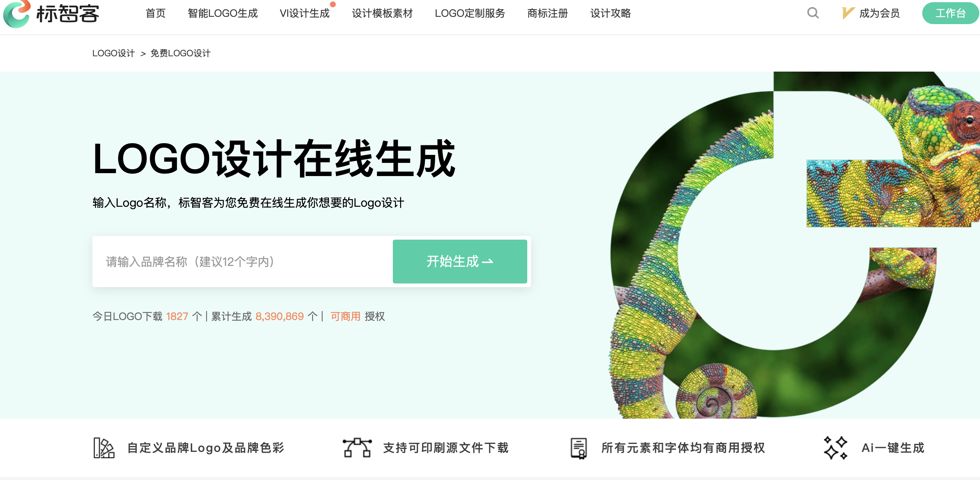The height and width of the screenshot is (480, 980).
Task: Open the 首页 menu item
Action: pyautogui.click(x=156, y=13)
